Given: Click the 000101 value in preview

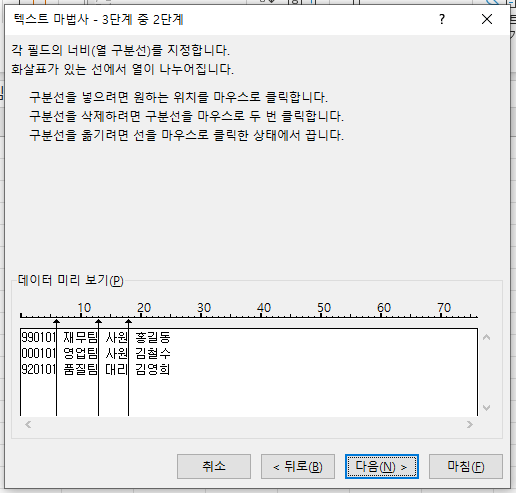Looking at the screenshot, I should 38,353.
